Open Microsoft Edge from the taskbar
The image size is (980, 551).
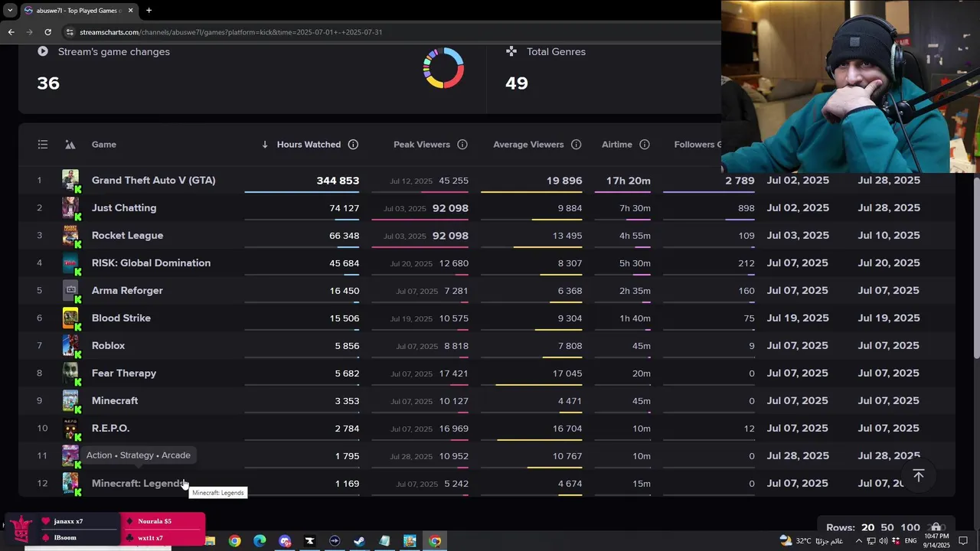260,541
